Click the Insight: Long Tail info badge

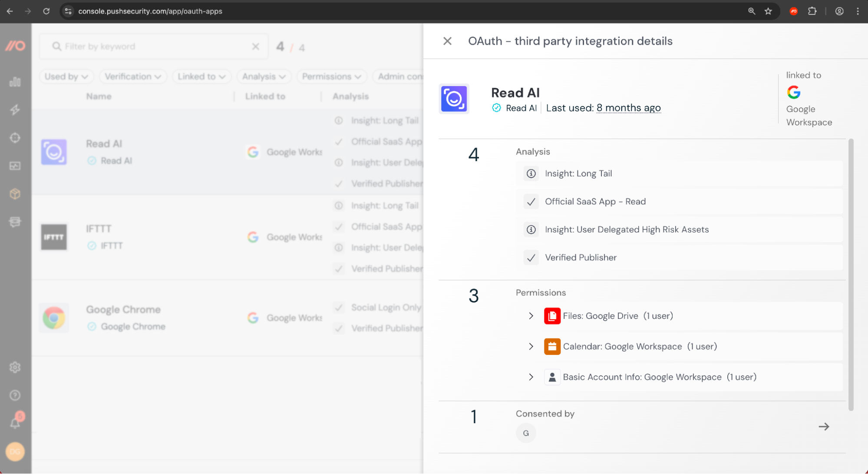531,173
